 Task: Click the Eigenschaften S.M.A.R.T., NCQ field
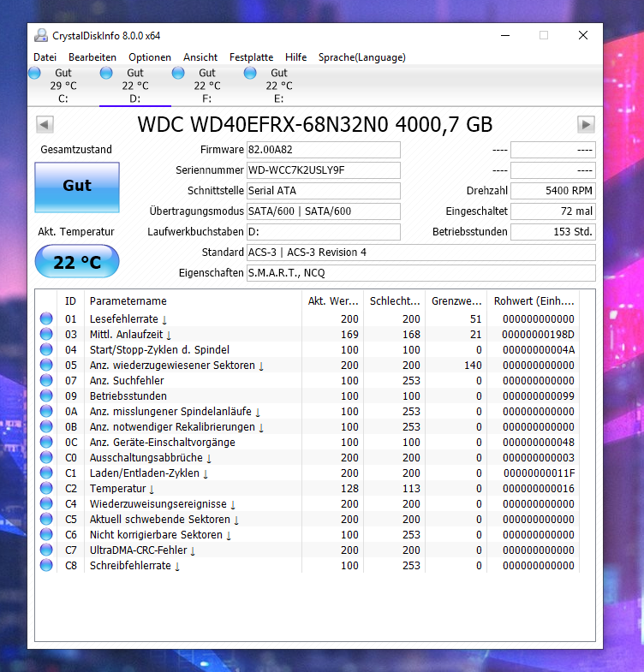tap(421, 273)
